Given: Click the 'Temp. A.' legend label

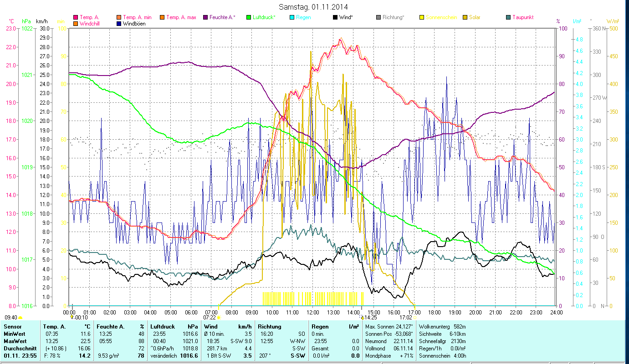Looking at the screenshot, I should (89, 18).
